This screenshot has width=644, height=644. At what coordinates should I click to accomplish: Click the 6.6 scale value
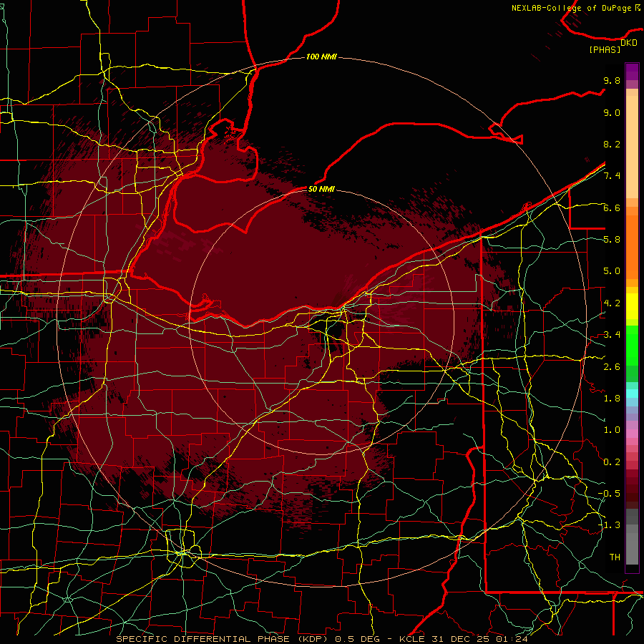(612, 208)
